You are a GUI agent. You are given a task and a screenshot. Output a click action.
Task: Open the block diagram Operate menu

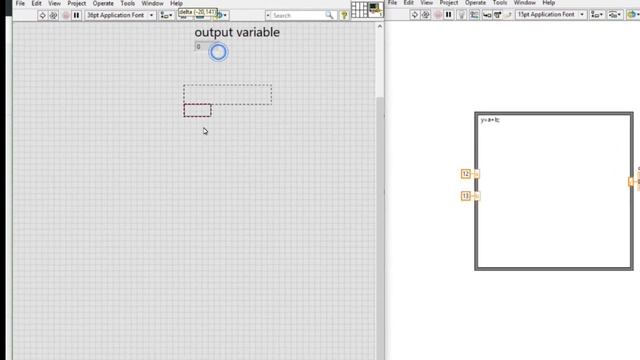tap(475, 3)
